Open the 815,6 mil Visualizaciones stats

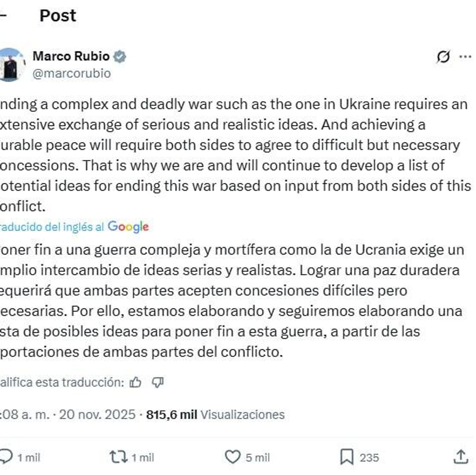tap(215, 415)
